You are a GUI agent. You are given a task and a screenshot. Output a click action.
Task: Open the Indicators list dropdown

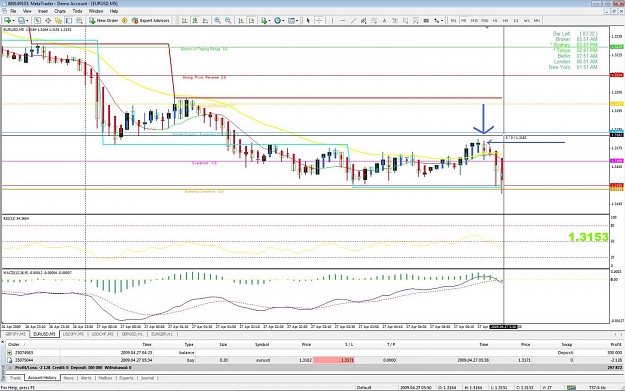click(x=265, y=20)
